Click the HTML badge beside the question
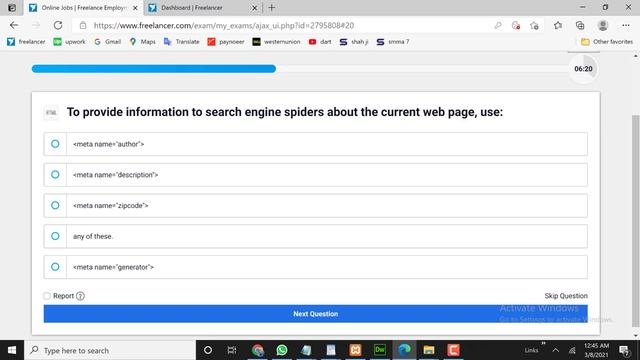640x360 pixels. tap(51, 113)
